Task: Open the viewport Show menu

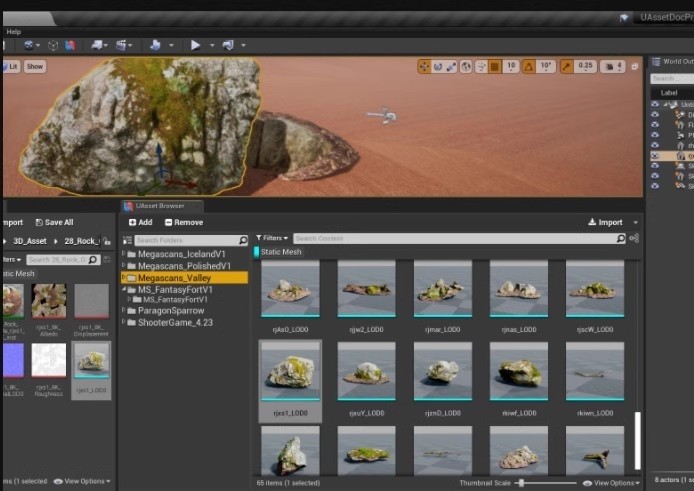Action: (35, 67)
